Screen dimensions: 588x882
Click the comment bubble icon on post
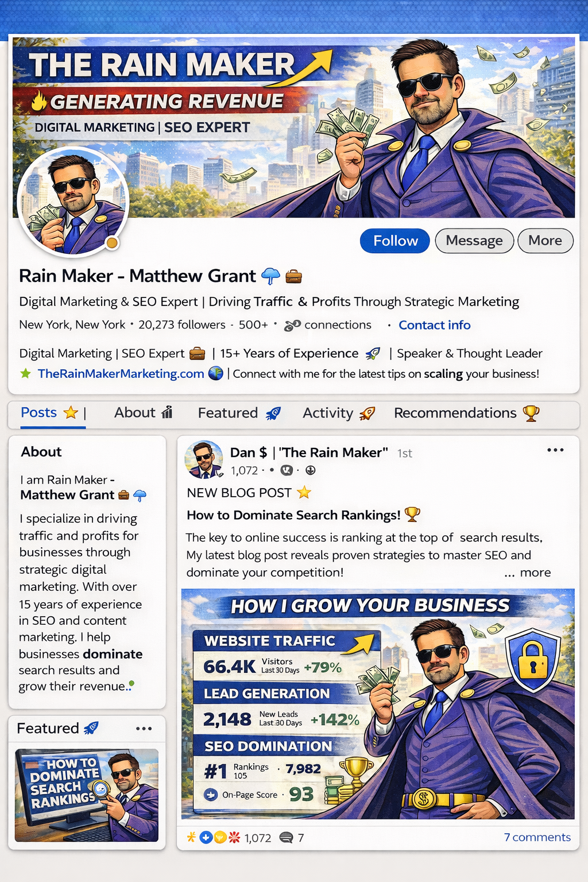(x=286, y=838)
